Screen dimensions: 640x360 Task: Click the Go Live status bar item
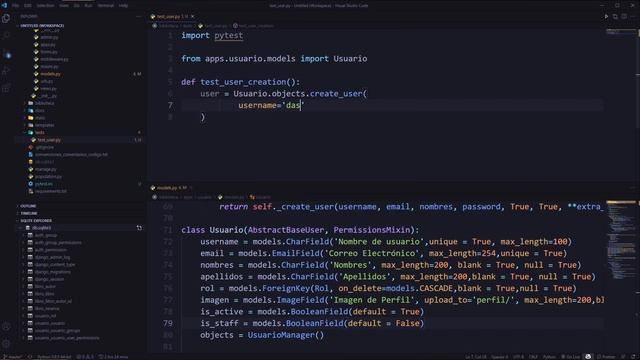571,357
